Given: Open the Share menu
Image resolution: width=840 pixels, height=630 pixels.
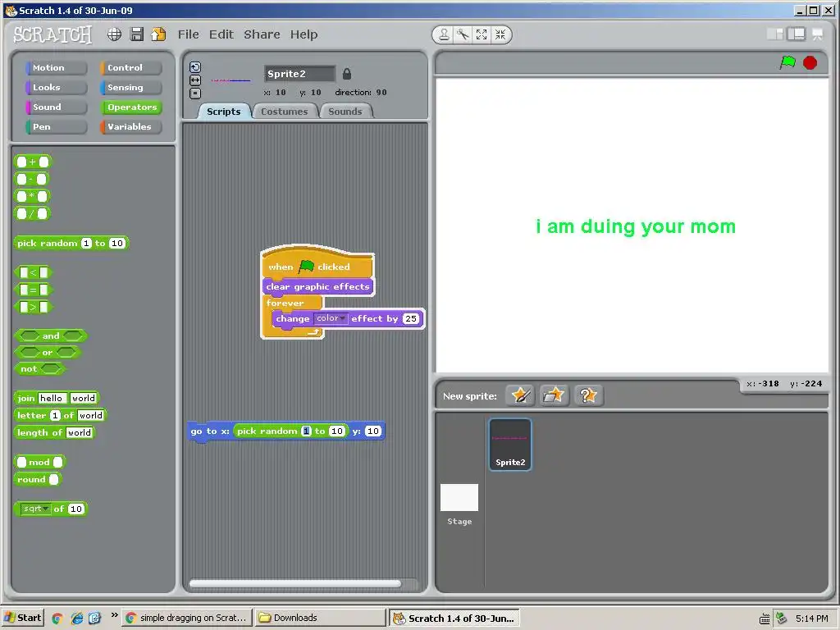Looking at the screenshot, I should pos(262,34).
